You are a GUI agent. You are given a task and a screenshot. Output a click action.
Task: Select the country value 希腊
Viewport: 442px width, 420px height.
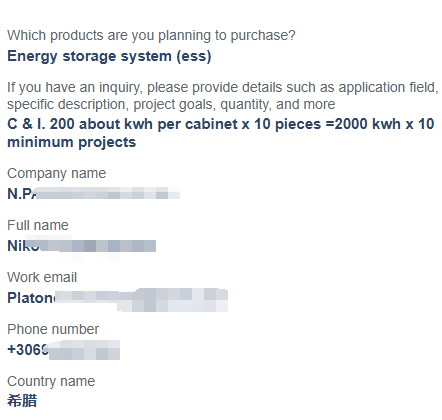click(22, 401)
